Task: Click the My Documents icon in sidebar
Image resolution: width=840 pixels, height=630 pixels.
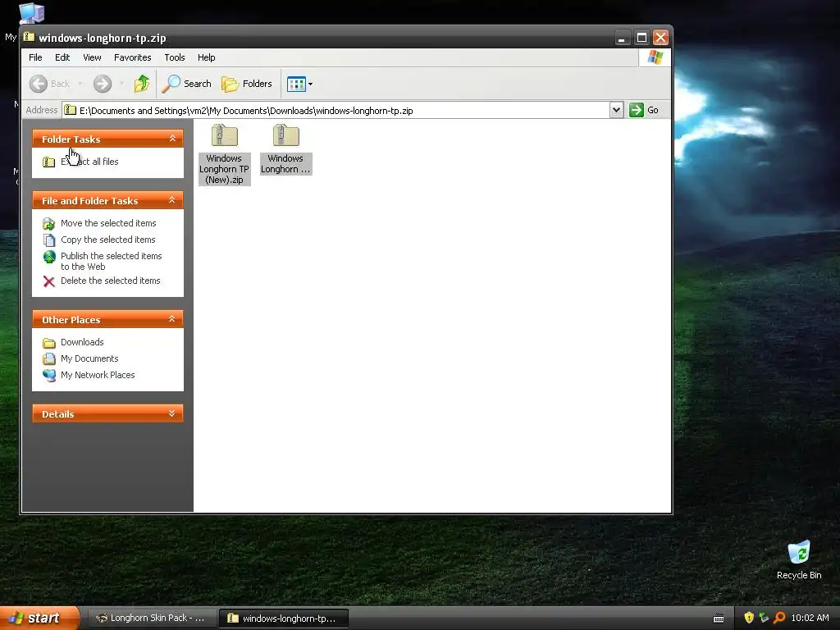Action: 48,359
